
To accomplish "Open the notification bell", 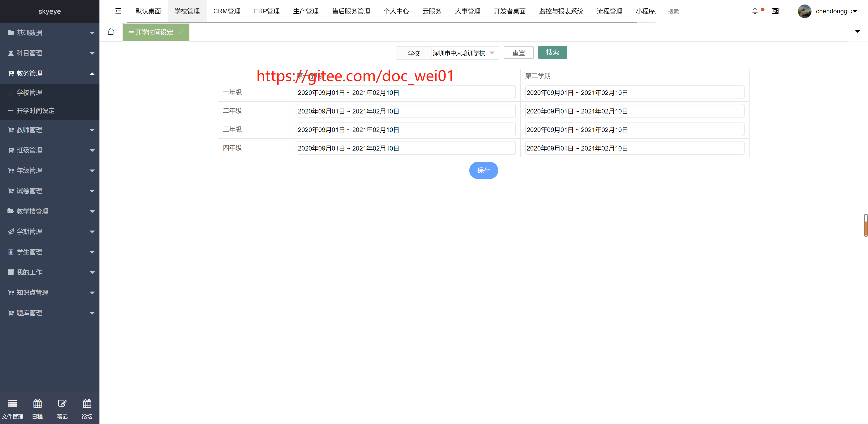I will coord(755,11).
